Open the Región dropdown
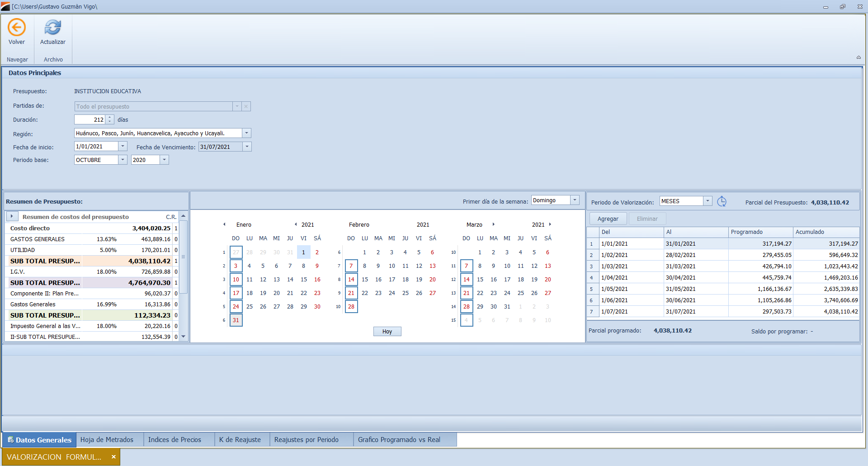This screenshot has width=868, height=466. coord(246,133)
